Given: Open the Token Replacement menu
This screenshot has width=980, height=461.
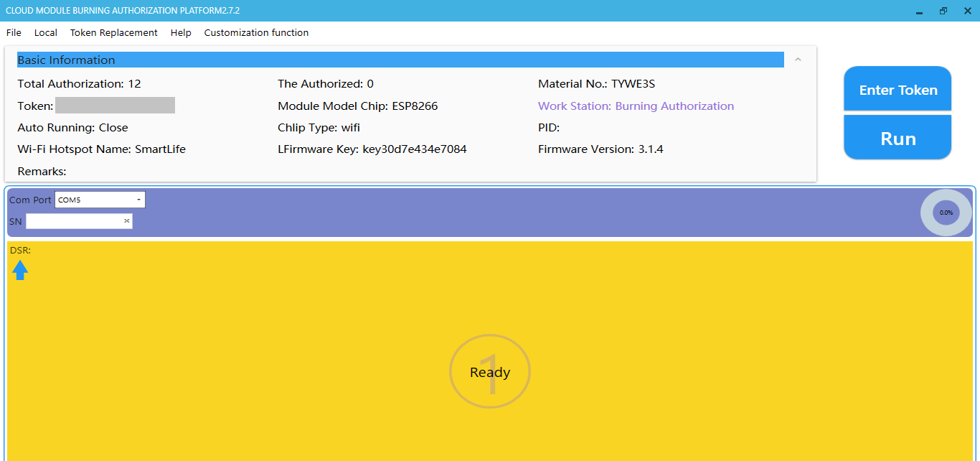Looking at the screenshot, I should [113, 32].
